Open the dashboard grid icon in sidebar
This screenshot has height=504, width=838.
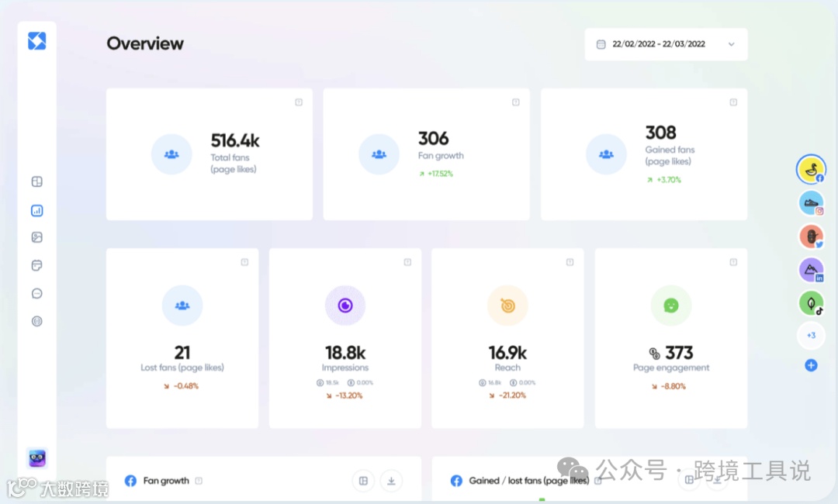[x=37, y=181]
